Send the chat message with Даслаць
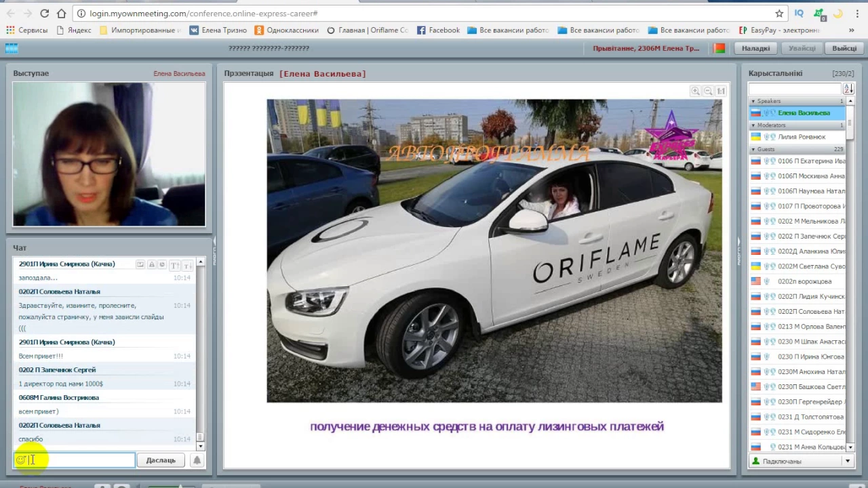 pyautogui.click(x=161, y=460)
